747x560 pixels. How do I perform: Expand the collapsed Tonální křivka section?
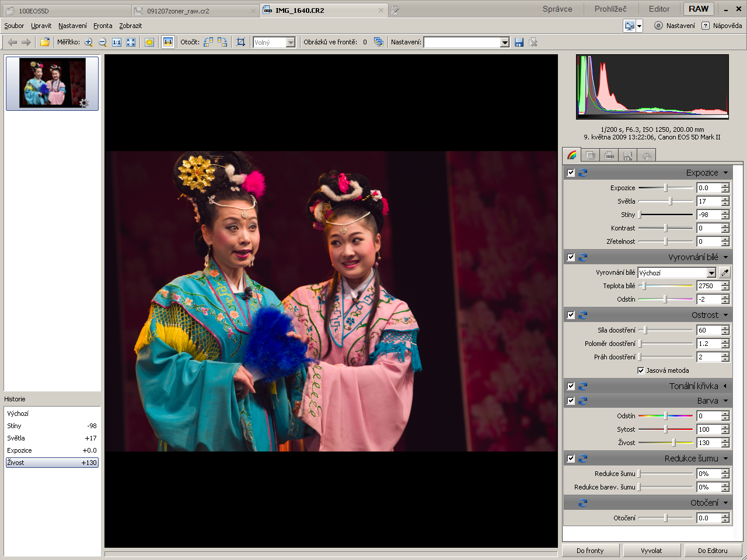coord(725,386)
